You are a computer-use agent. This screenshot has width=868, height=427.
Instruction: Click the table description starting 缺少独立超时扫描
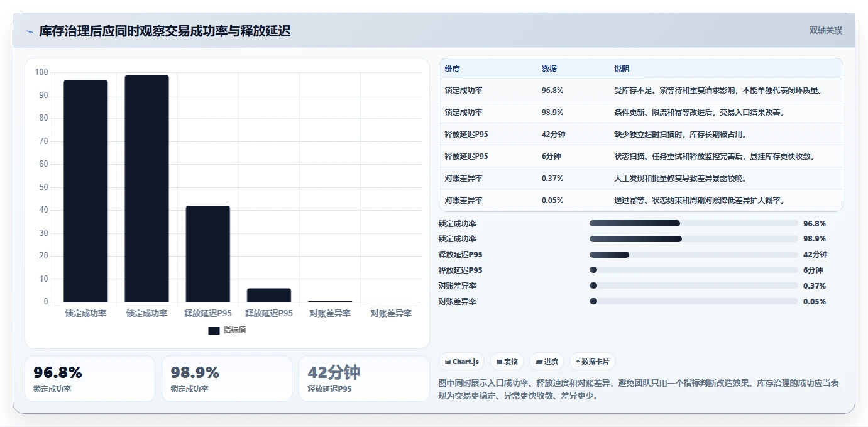click(680, 135)
